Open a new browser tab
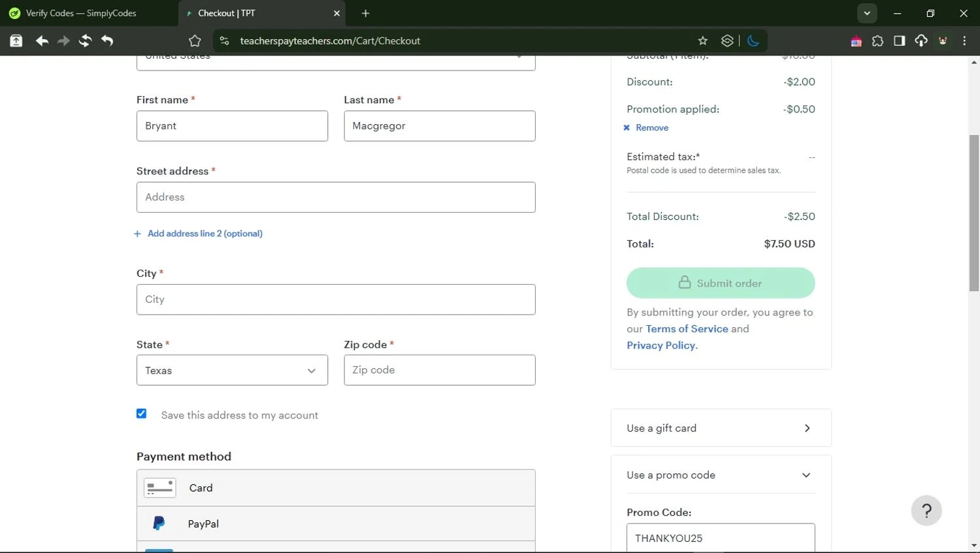The image size is (980, 553). tap(366, 13)
